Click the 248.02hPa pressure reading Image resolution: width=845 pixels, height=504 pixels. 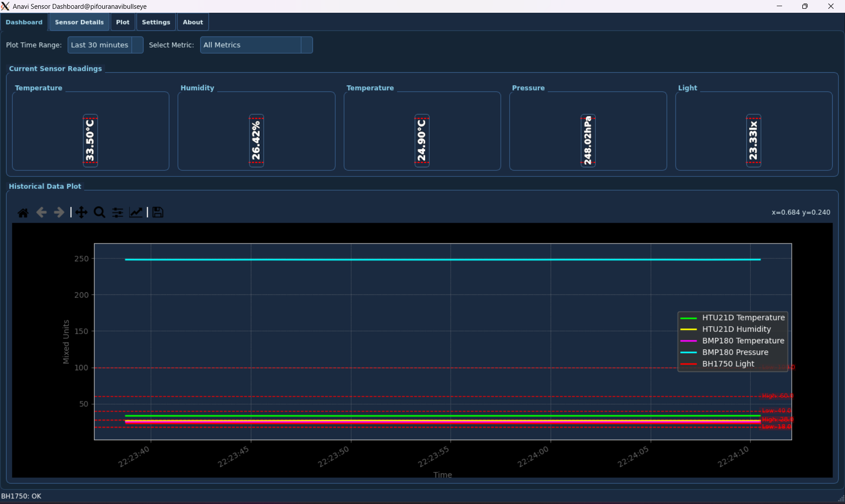pos(588,140)
